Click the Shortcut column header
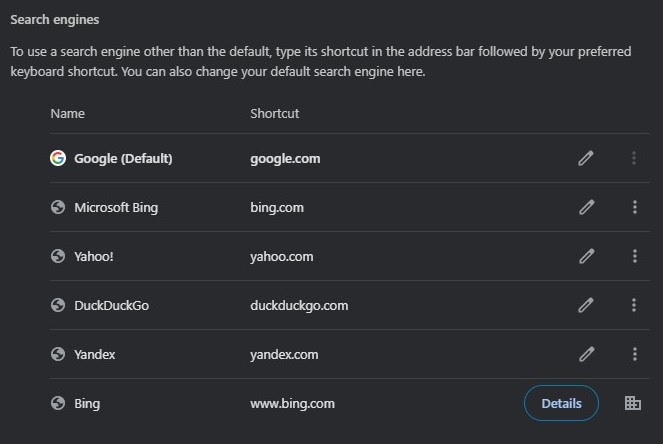The image size is (663, 444). (x=274, y=113)
